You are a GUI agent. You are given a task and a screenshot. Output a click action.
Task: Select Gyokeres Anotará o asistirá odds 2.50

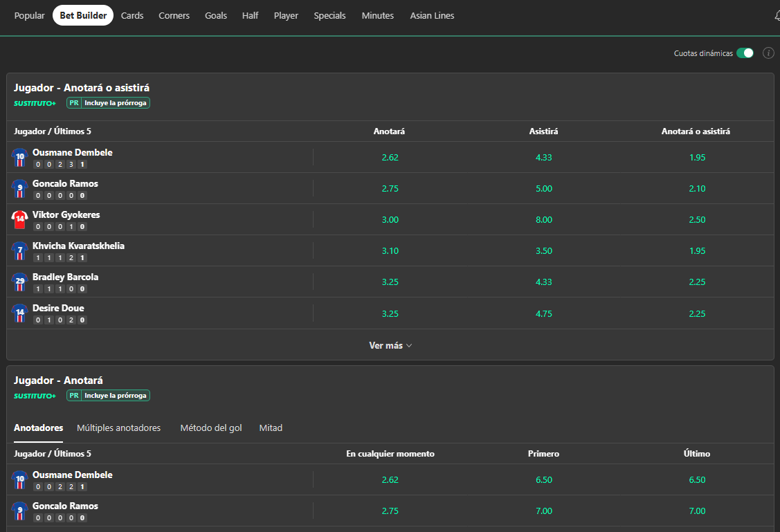coord(697,220)
